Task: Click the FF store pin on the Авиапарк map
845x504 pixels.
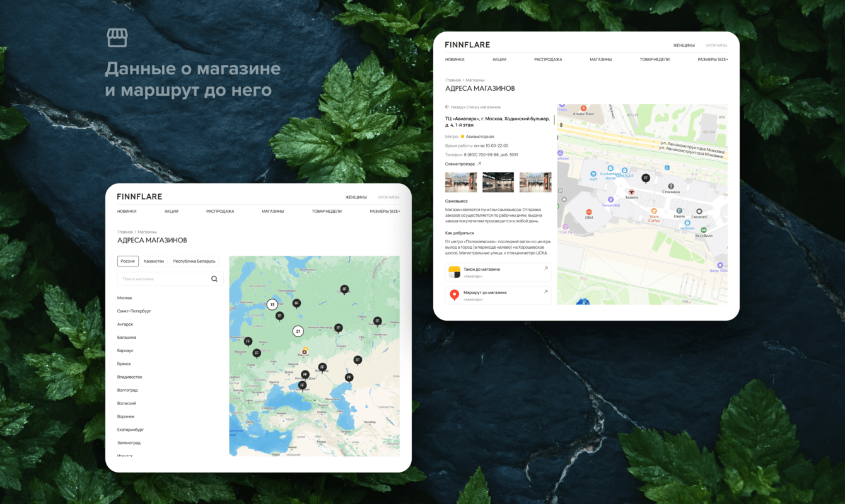Action: click(x=645, y=178)
